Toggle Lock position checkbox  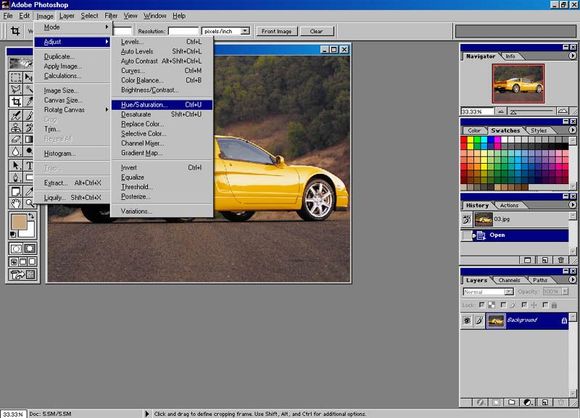point(524,305)
